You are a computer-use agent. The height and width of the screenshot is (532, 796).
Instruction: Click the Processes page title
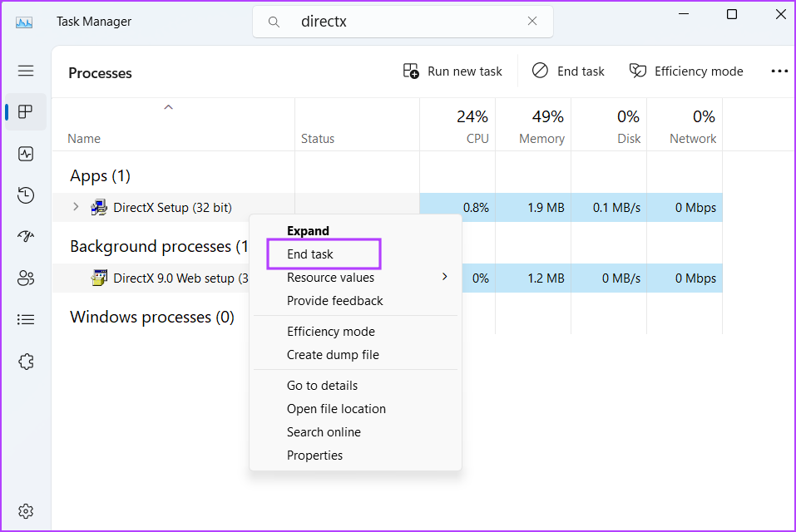point(100,73)
